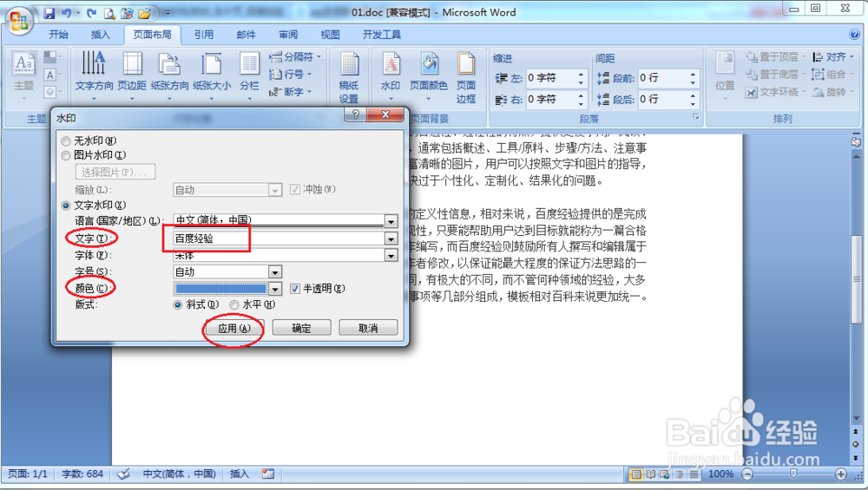
Task: Switch to full screen reading view icon
Action: coord(650,474)
